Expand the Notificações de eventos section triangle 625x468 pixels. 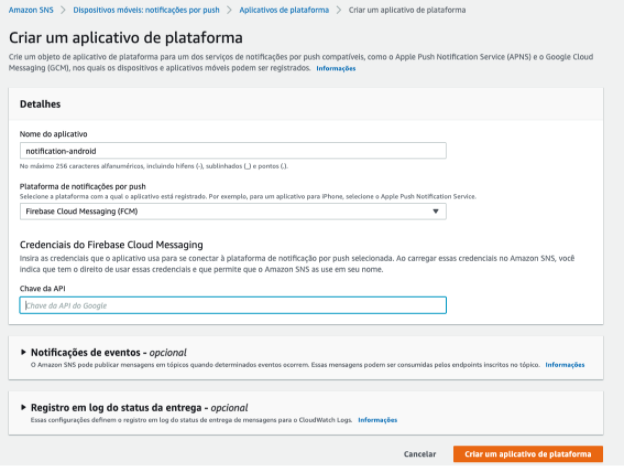click(x=23, y=352)
